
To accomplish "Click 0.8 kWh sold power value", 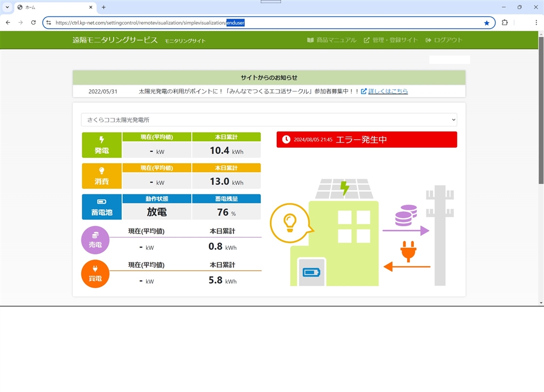I will pos(223,246).
